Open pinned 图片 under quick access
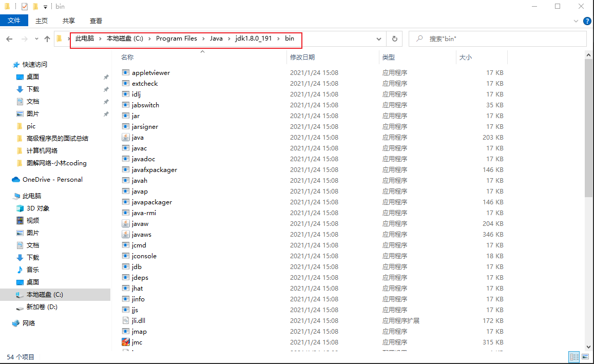The height and width of the screenshot is (364, 594). pyautogui.click(x=32, y=113)
